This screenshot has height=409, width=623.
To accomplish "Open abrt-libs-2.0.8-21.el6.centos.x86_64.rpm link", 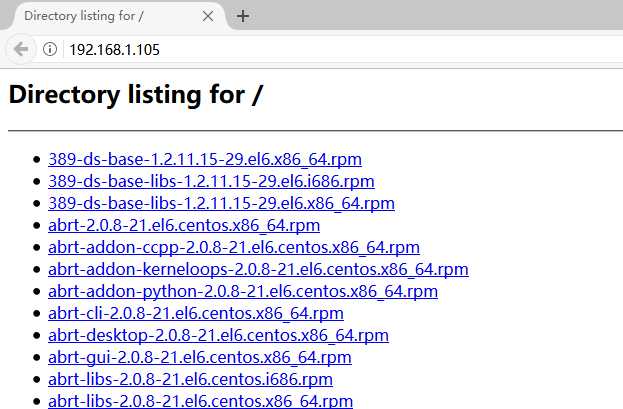I will coord(201,401).
